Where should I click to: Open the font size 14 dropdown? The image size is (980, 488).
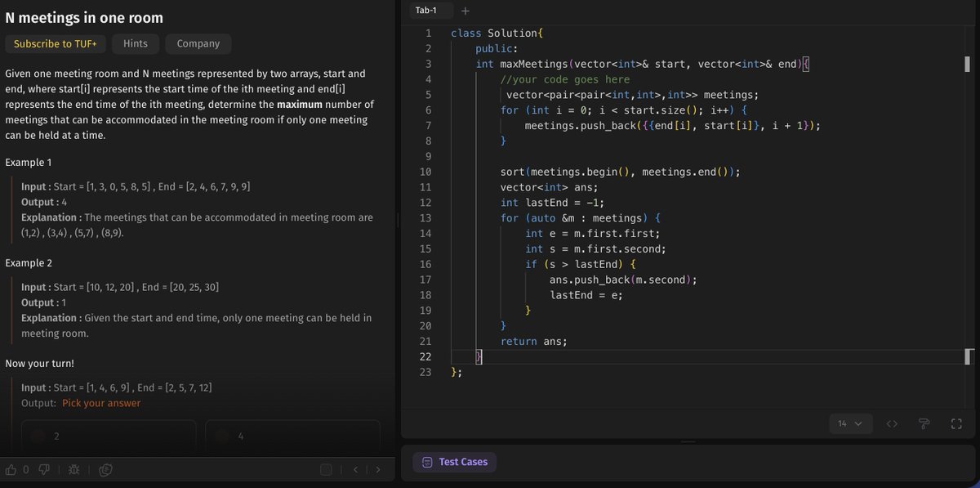tap(850, 423)
